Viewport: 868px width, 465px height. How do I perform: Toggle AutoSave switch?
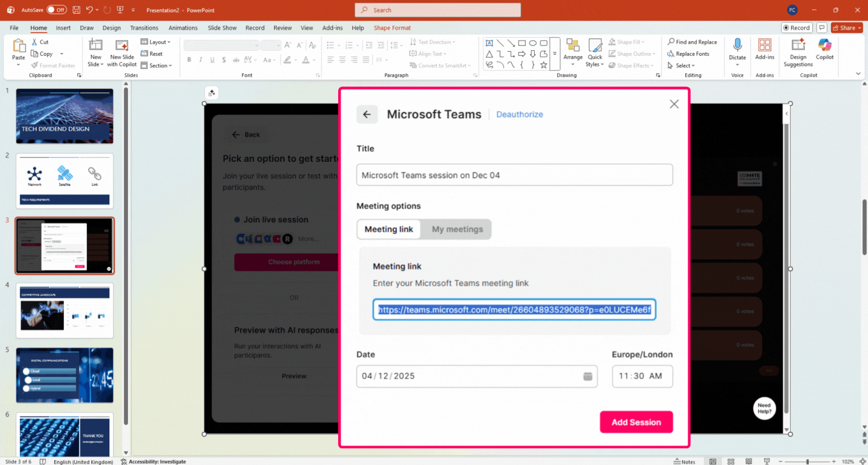(x=57, y=10)
